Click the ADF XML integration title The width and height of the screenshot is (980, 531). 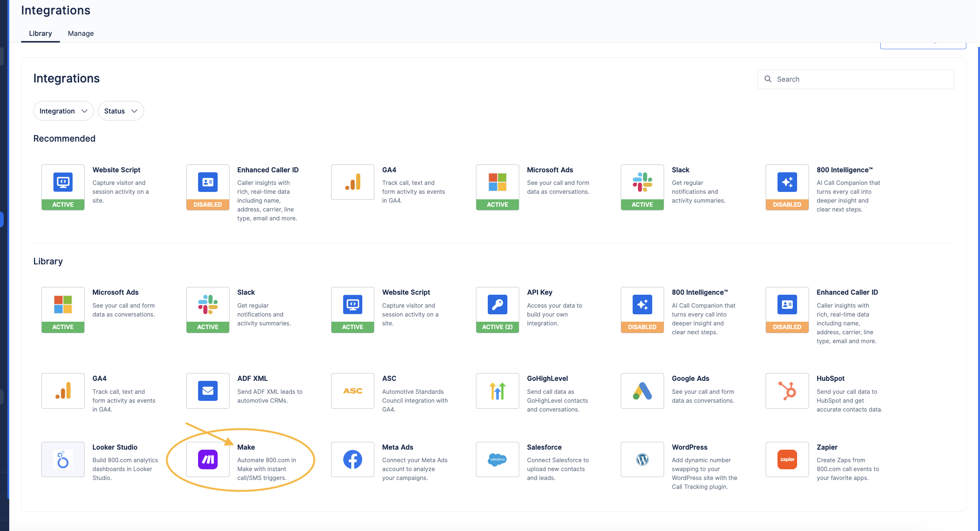point(252,379)
